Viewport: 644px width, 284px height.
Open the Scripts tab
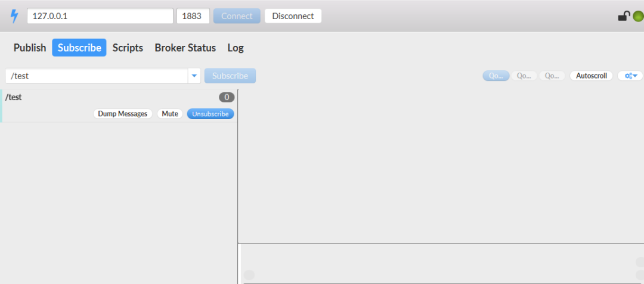(128, 48)
